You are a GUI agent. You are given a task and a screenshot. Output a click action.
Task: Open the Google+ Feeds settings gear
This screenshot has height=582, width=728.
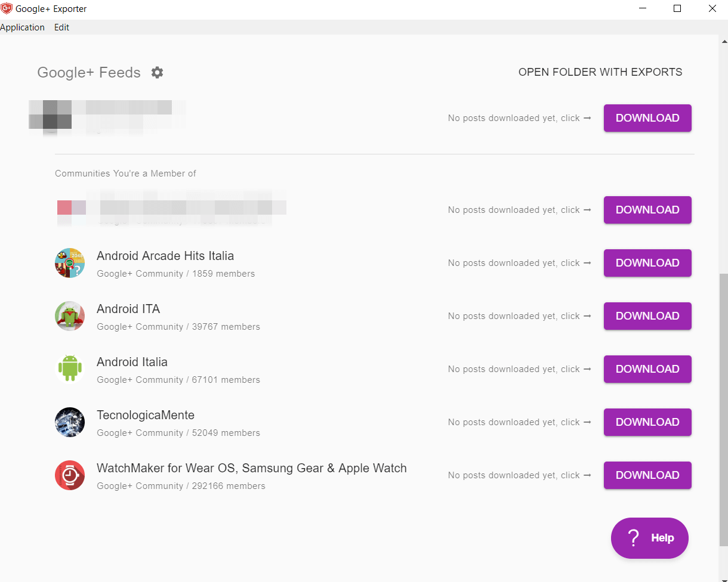pyautogui.click(x=157, y=73)
